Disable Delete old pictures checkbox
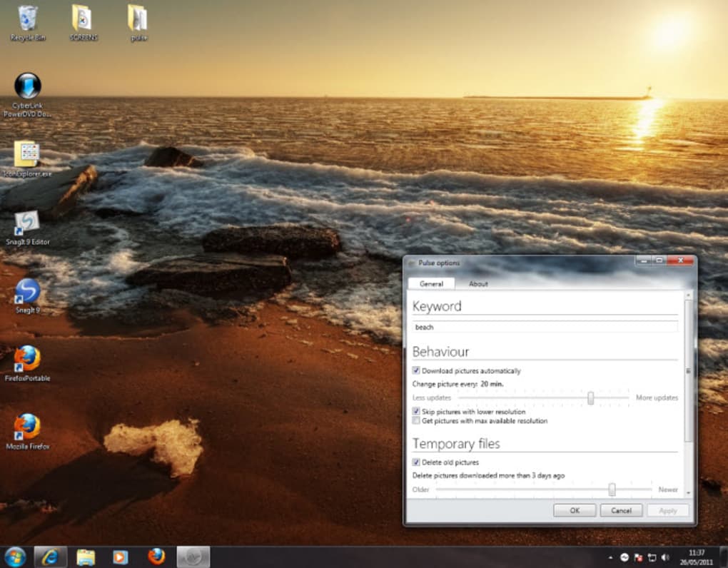 point(416,462)
